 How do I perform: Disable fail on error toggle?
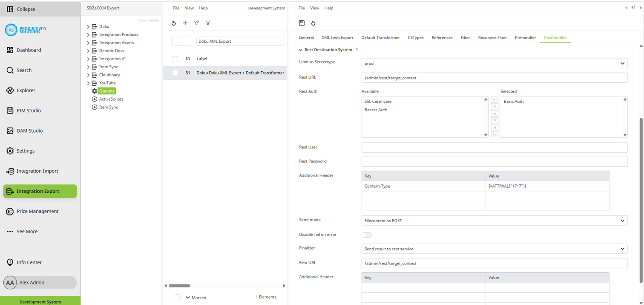pyautogui.click(x=367, y=235)
